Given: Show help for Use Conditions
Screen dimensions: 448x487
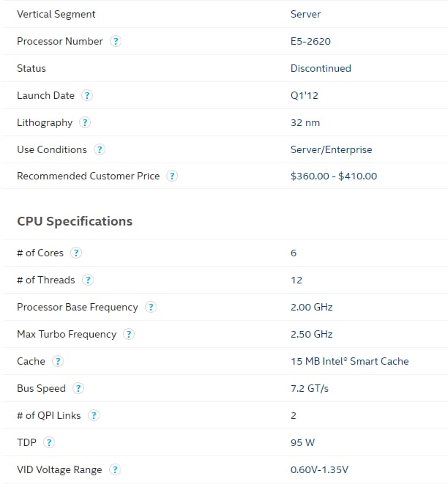Looking at the screenshot, I should [100, 149].
